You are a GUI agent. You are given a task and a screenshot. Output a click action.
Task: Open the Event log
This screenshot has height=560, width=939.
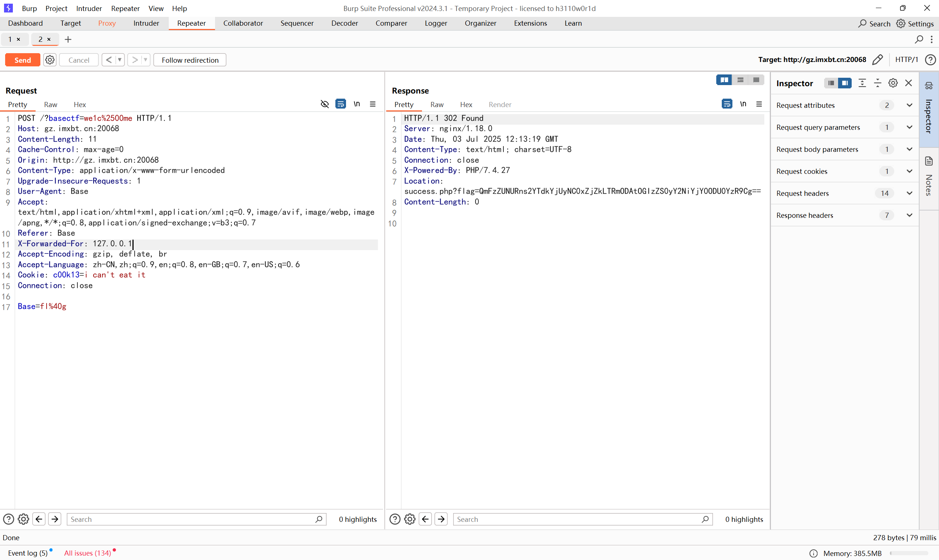28,553
